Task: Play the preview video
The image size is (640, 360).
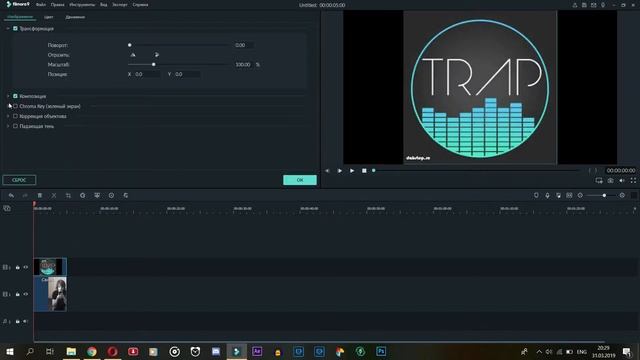Action: pos(340,171)
